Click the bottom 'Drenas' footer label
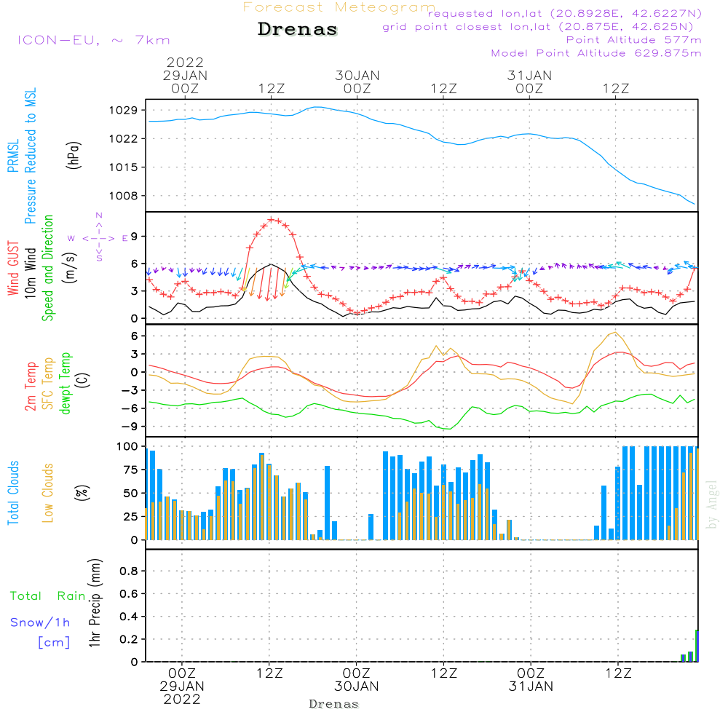728x728 pixels. pyautogui.click(x=334, y=704)
